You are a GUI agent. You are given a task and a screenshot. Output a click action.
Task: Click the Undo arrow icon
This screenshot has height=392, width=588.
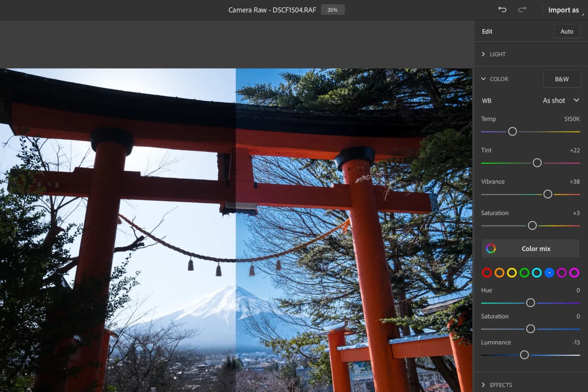[502, 10]
